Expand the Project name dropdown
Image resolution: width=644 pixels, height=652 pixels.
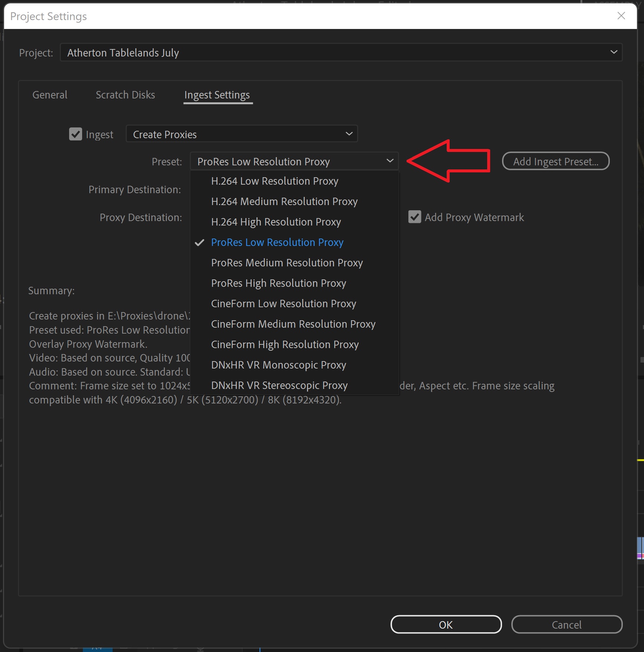[x=614, y=52]
